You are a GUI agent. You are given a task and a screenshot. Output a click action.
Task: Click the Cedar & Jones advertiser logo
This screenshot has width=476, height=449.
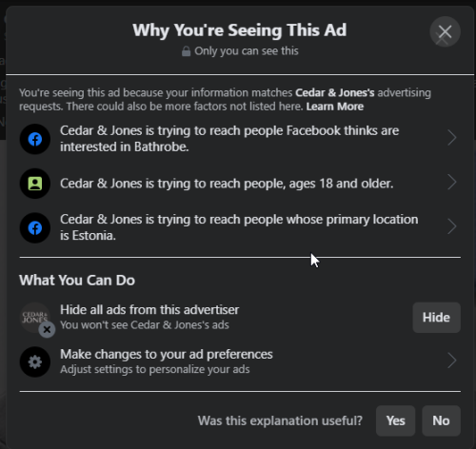click(x=34, y=318)
